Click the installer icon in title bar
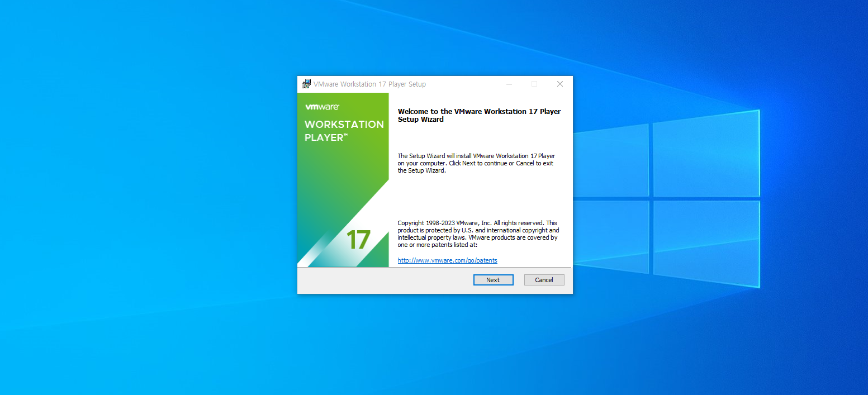This screenshot has width=868, height=395. tap(306, 84)
